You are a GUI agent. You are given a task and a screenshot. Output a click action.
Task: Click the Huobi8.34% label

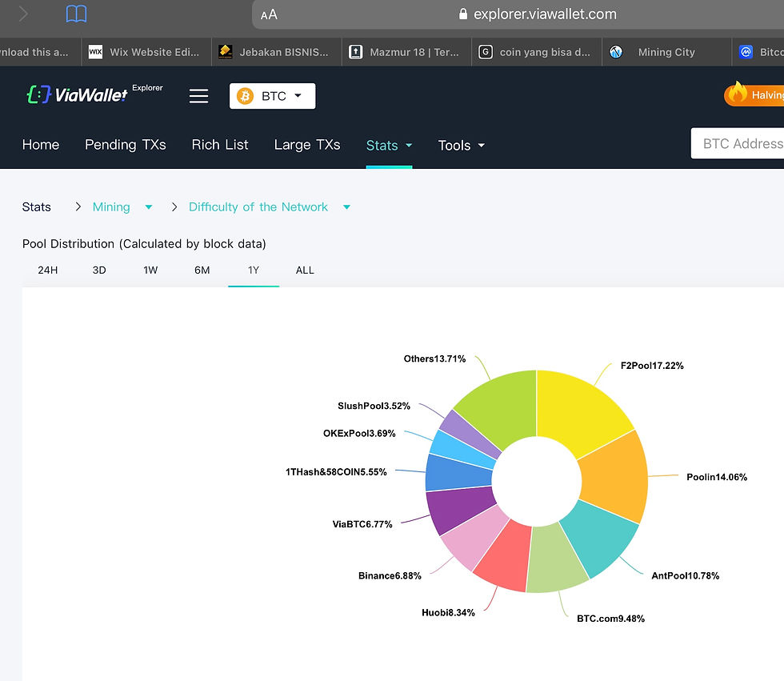(448, 612)
